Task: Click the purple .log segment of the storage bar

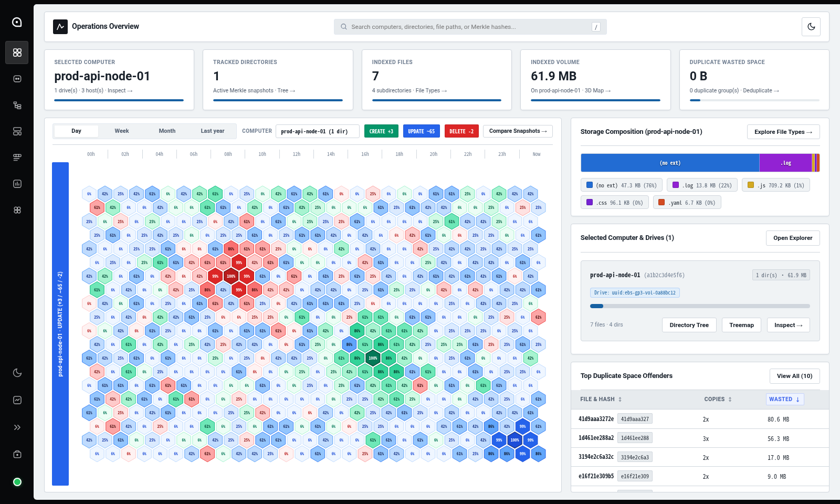Action: 785,163
